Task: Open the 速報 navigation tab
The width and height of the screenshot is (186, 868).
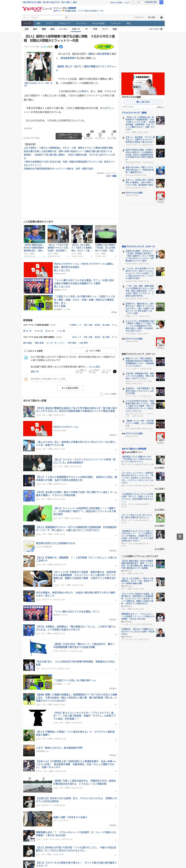Action: click(x=38, y=23)
